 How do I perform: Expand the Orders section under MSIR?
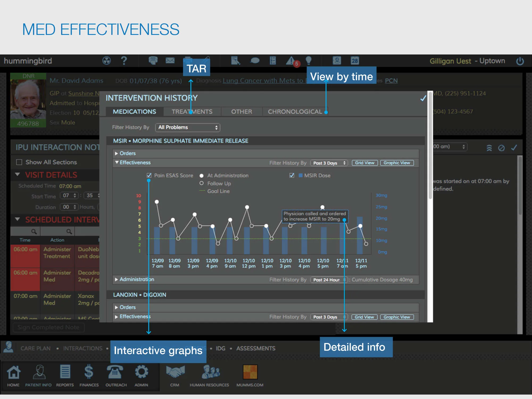click(x=116, y=153)
